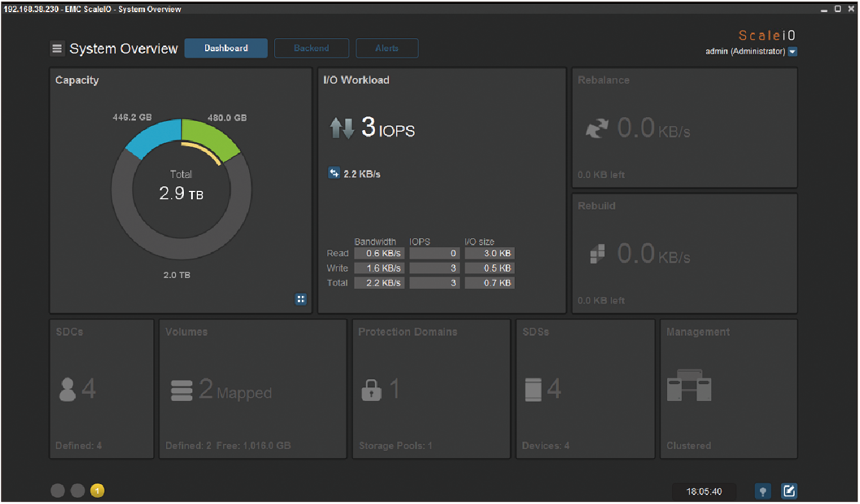
Task: Close the ScaleIO window
Action: coord(851,9)
